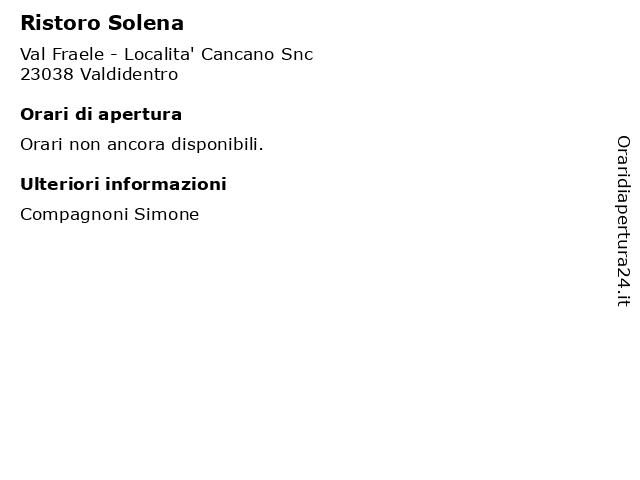Click the Orari di apertura heading
640x480 pixels.
[x=101, y=114]
